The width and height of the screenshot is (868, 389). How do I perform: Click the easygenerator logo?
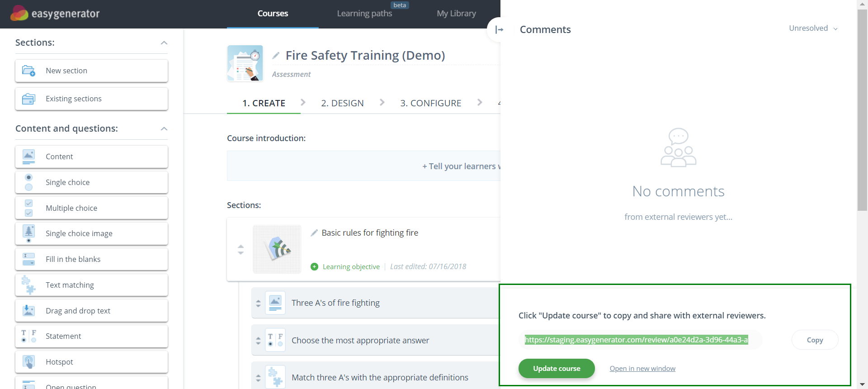55,14
